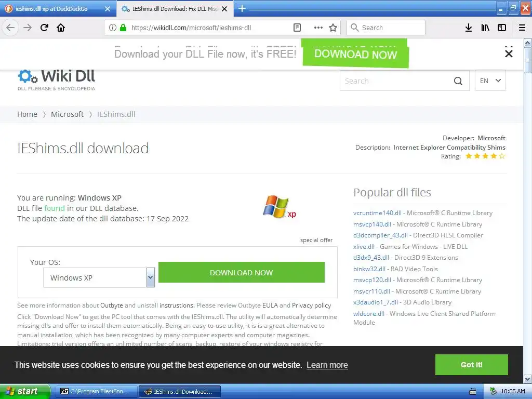Viewport: 532px width, 399px height.
Task: Open the keyboard icon in system tray
Action: [x=473, y=392]
